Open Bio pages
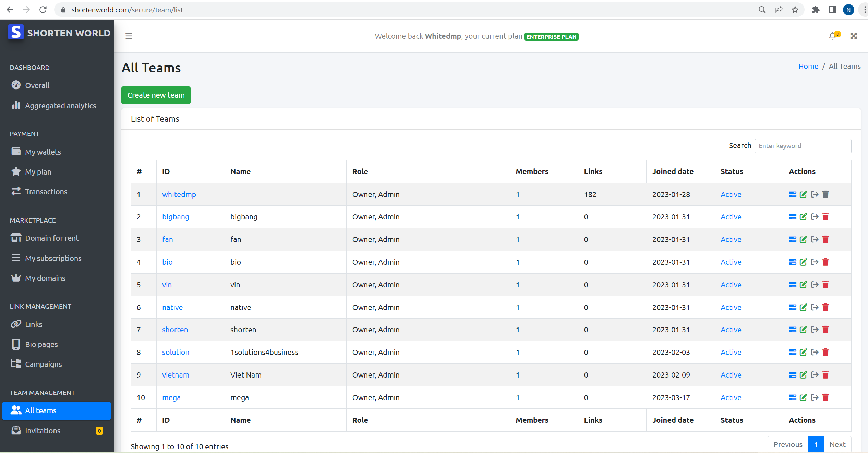This screenshot has height=453, width=868. pos(57,344)
